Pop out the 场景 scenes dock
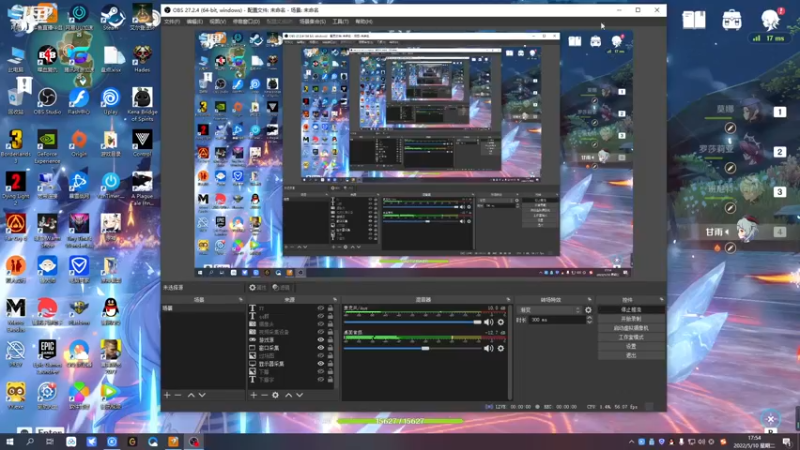 pos(240,299)
